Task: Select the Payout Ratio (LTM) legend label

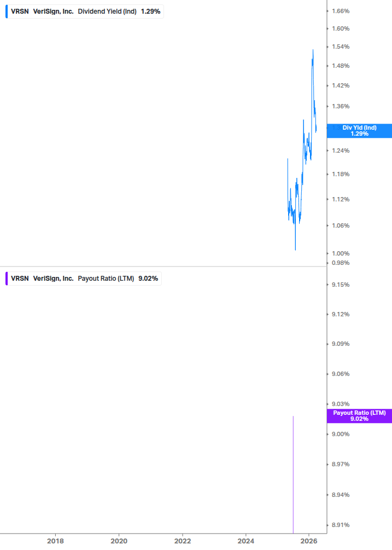Action: pyautogui.click(x=106, y=279)
